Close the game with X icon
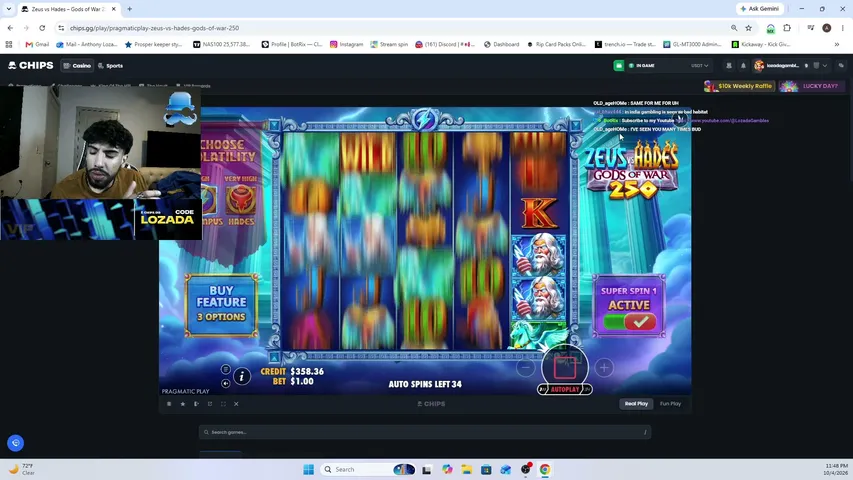The height and width of the screenshot is (480, 853). [236, 404]
